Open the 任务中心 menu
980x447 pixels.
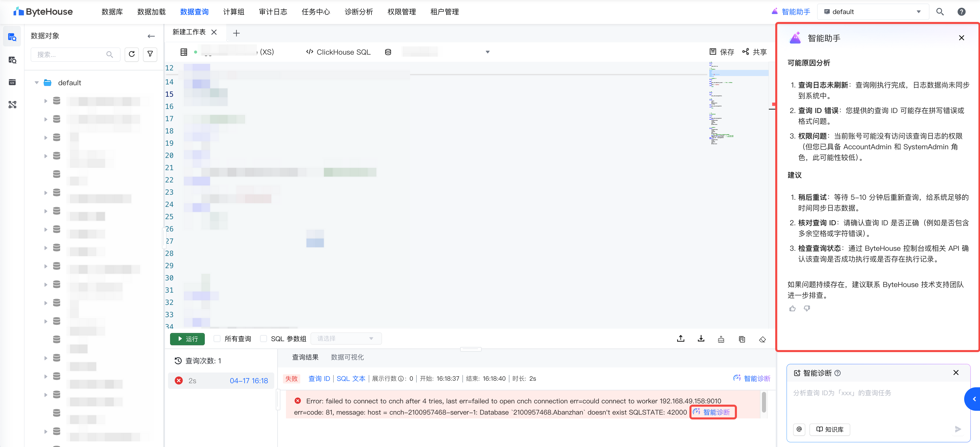pos(316,12)
